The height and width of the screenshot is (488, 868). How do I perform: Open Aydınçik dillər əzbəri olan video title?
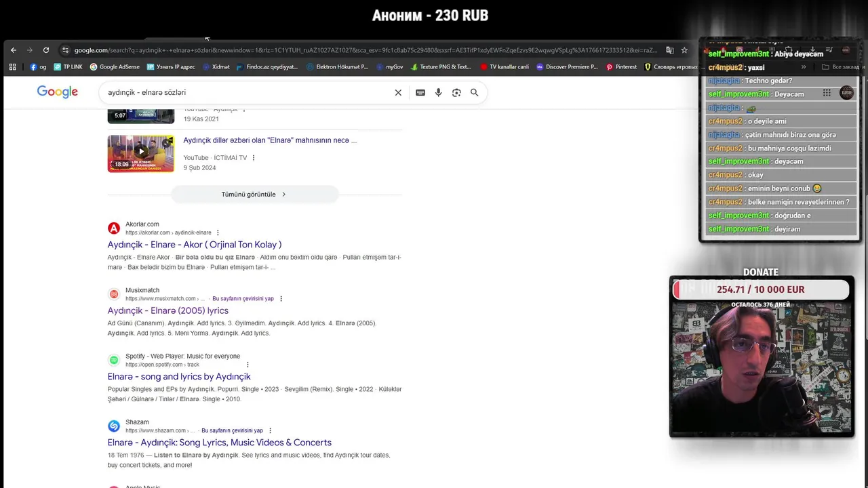(x=270, y=140)
